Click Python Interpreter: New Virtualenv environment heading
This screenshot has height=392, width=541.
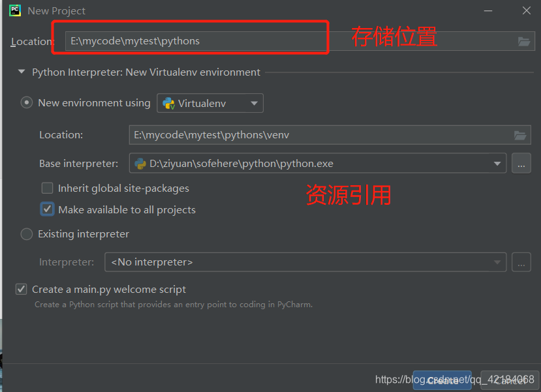tap(146, 72)
